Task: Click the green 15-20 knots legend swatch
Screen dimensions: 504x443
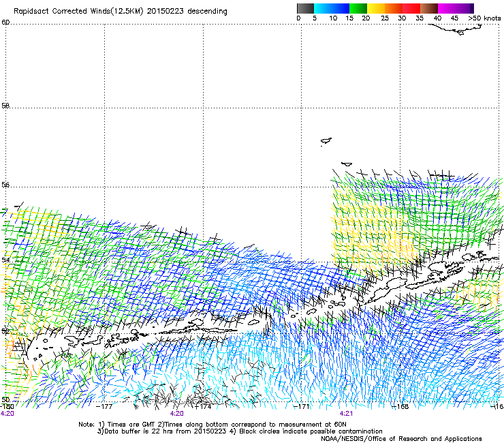Action: pos(358,8)
